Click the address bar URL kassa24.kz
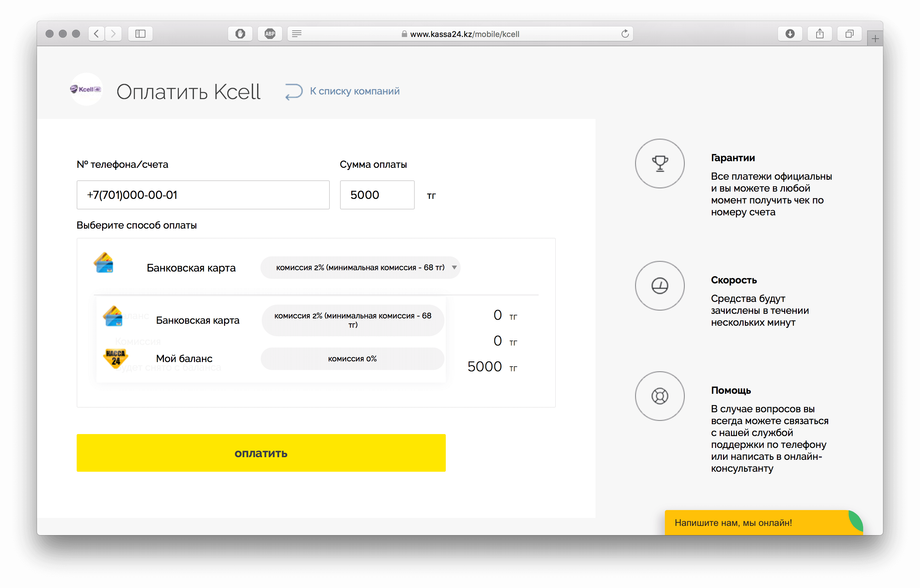The image size is (920, 588). [465, 34]
